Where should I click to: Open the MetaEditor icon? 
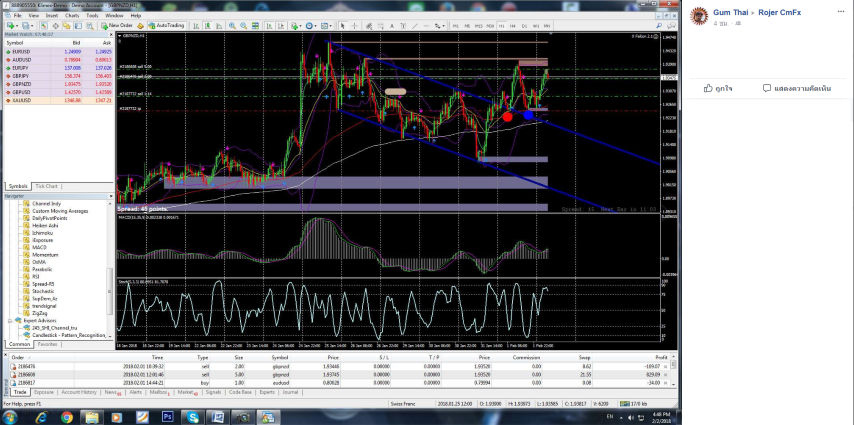point(140,25)
